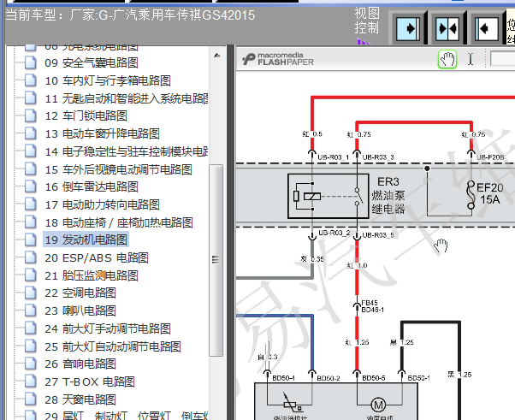Click the UB-R03_1 connector label
This screenshot has height=420, width=515.
334,157
